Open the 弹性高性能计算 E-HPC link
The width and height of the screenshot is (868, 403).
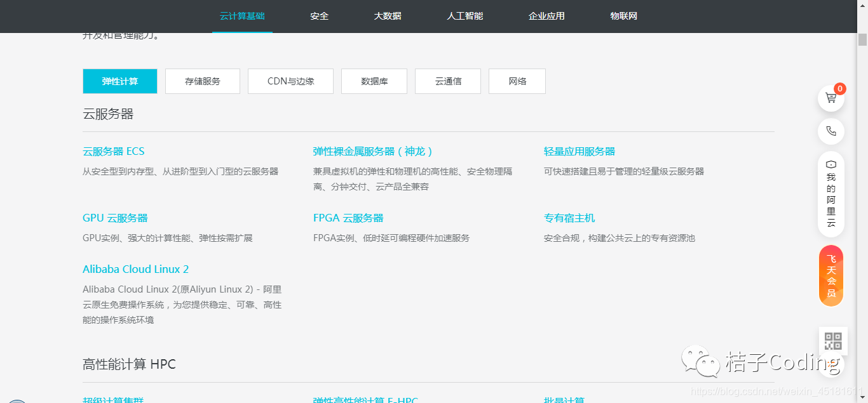pos(365,400)
